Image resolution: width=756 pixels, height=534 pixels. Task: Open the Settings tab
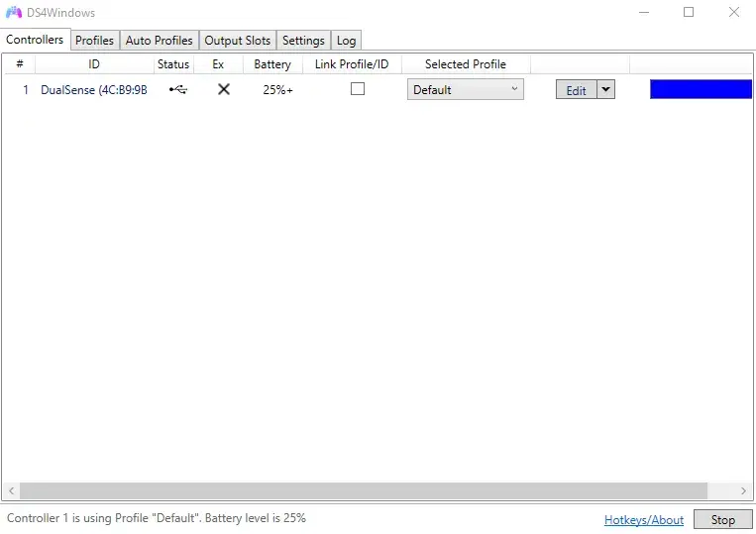pos(303,41)
